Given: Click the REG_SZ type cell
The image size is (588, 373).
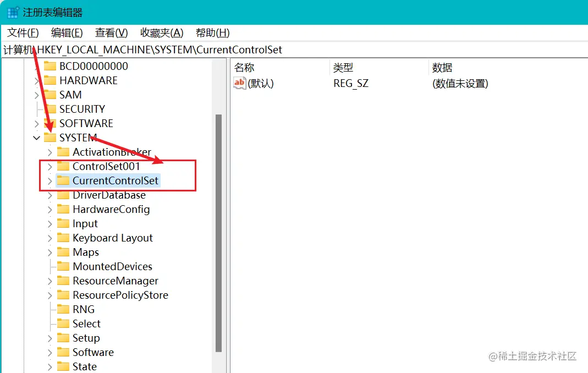Looking at the screenshot, I should 351,83.
